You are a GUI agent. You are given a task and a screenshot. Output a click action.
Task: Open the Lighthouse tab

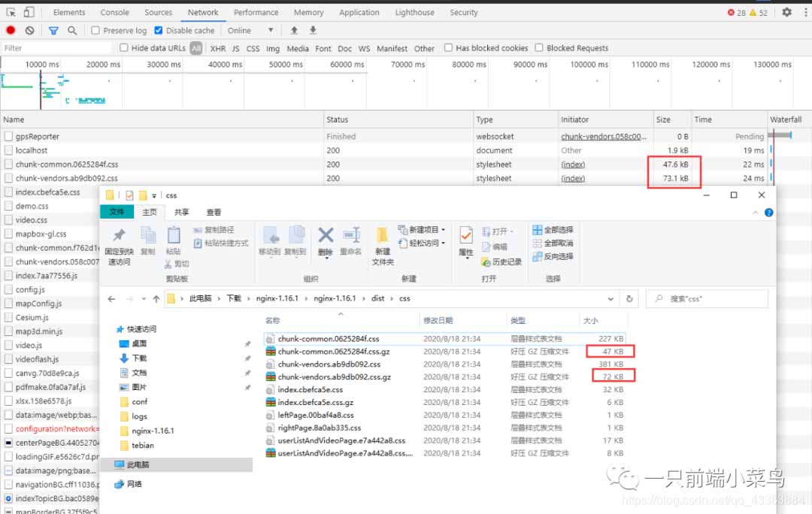point(414,13)
